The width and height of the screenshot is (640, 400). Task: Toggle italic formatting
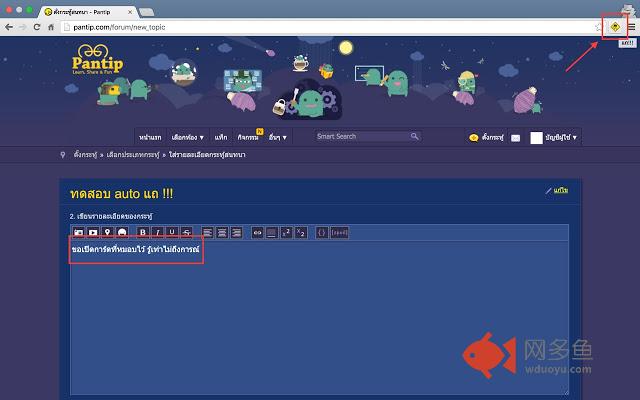(x=158, y=233)
